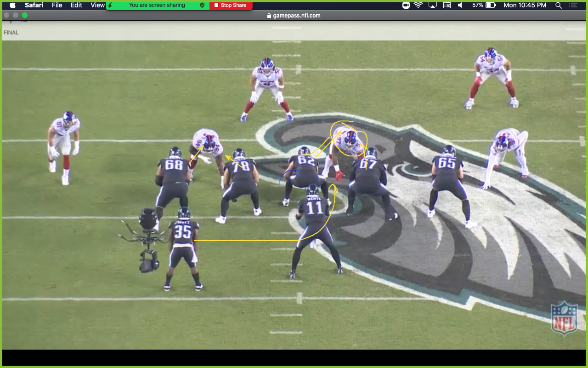Viewport: 588px width, 368px height.
Task: Click the padlock icon beside gamepass.nfl.com
Action: point(269,15)
